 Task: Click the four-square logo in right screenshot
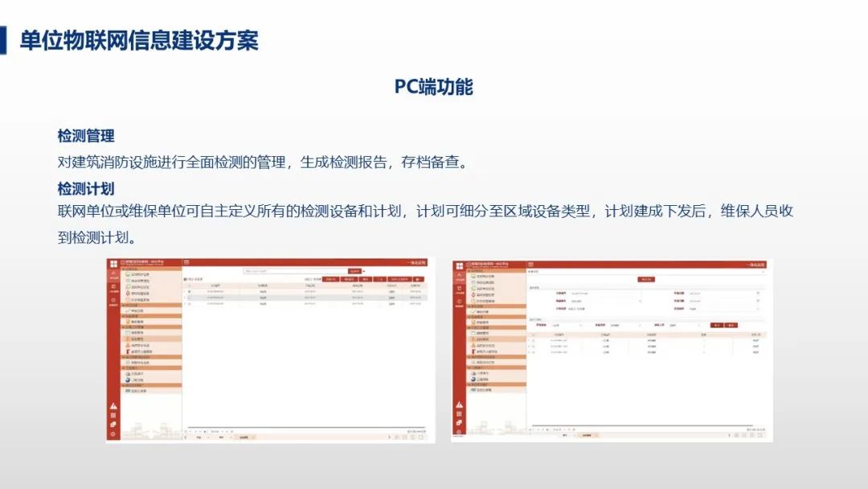pyautogui.click(x=460, y=266)
